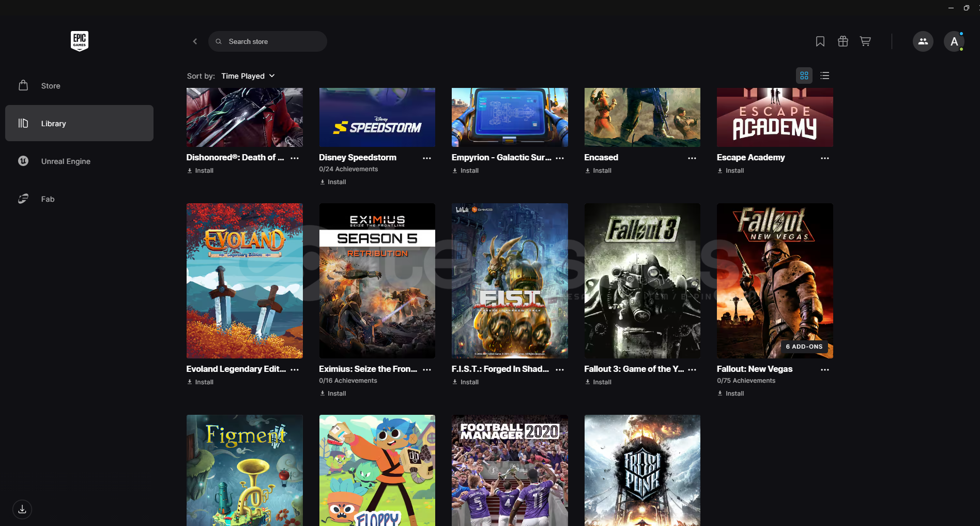Open options menu for Evoland Legendary Edition

295,370
